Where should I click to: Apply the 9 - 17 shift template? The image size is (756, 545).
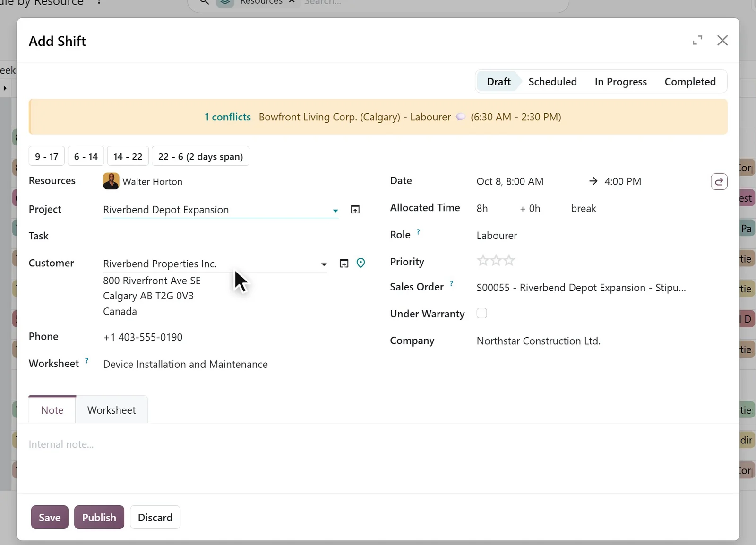[x=47, y=156]
